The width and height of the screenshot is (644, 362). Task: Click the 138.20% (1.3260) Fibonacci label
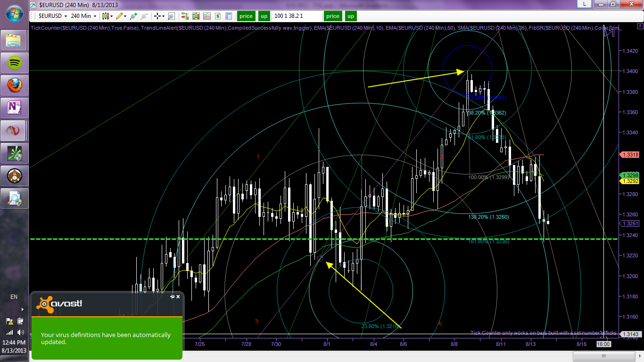488,217
